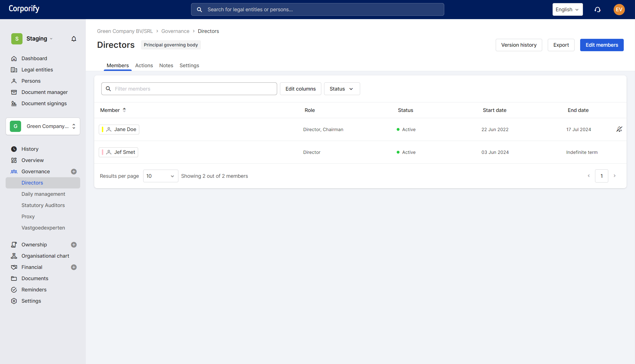Screen dimensions: 635x364
Task: Expand the Status filter dropdown
Action: tap(342, 89)
